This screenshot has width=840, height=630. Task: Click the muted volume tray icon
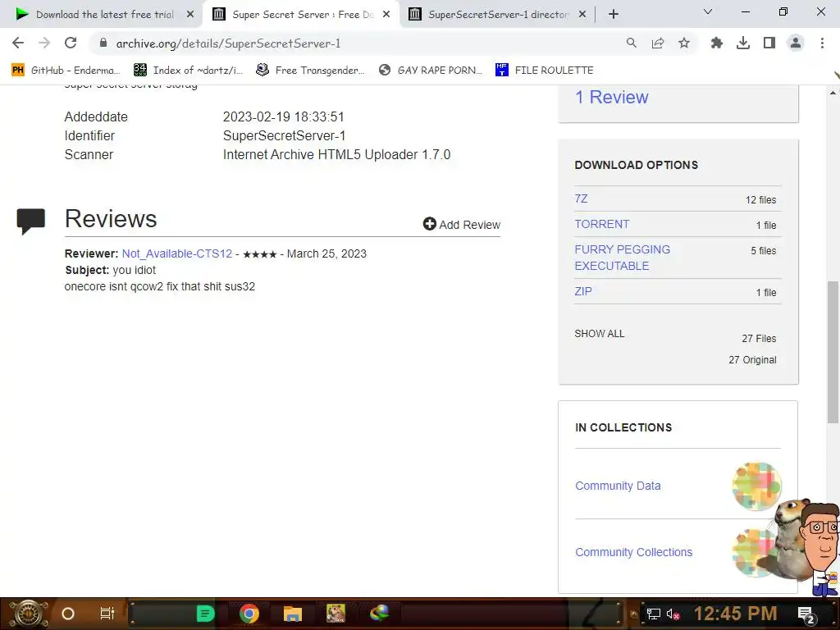(673, 614)
